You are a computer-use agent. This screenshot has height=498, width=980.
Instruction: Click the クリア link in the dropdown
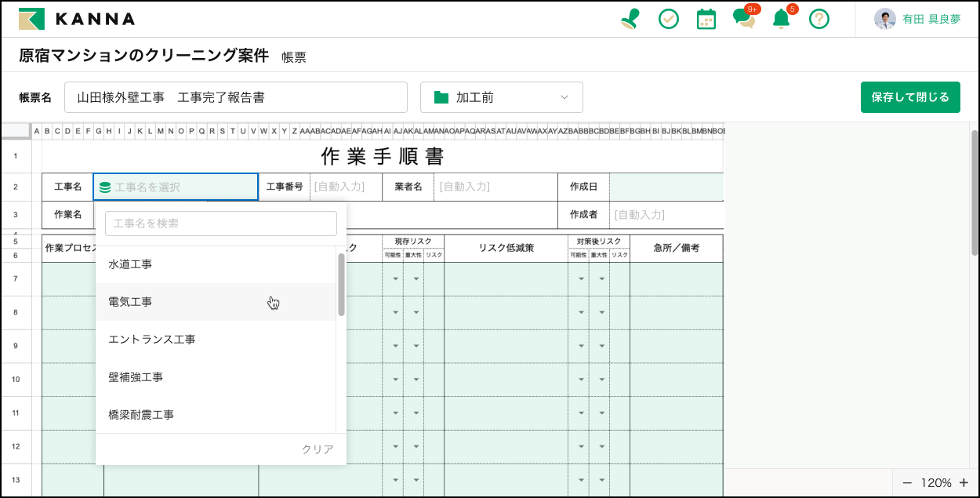click(317, 449)
